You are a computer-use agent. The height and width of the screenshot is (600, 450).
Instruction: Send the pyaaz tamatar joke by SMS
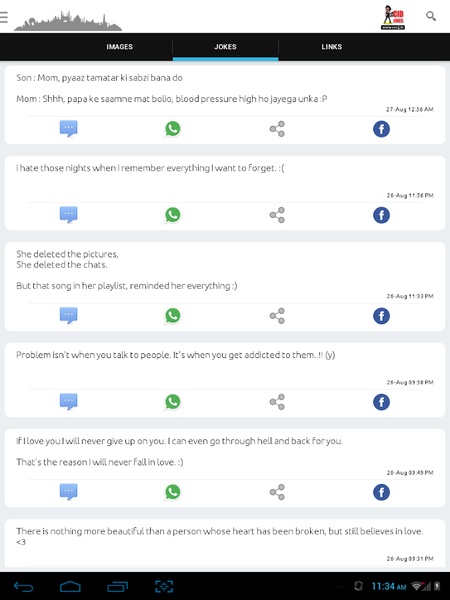(68, 129)
